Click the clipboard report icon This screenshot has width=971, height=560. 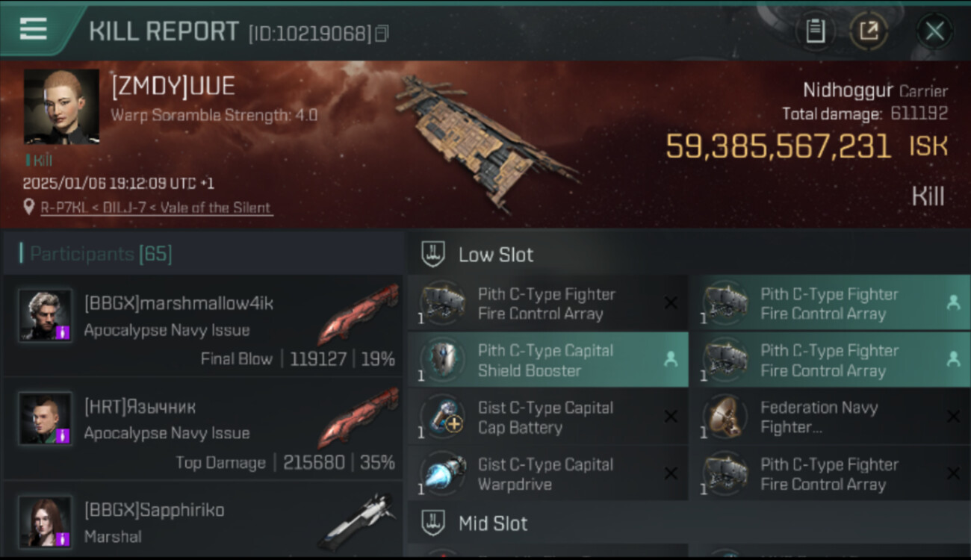(x=815, y=31)
